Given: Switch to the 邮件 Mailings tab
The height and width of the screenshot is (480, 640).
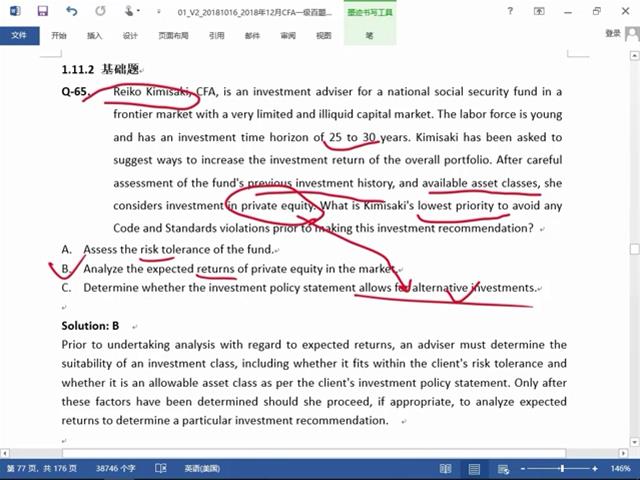Looking at the screenshot, I should point(252,36).
